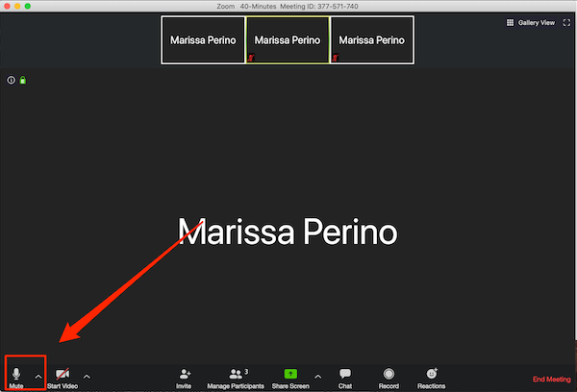Click the green Share Screen icon
This screenshot has height=392, width=577.
289,374
